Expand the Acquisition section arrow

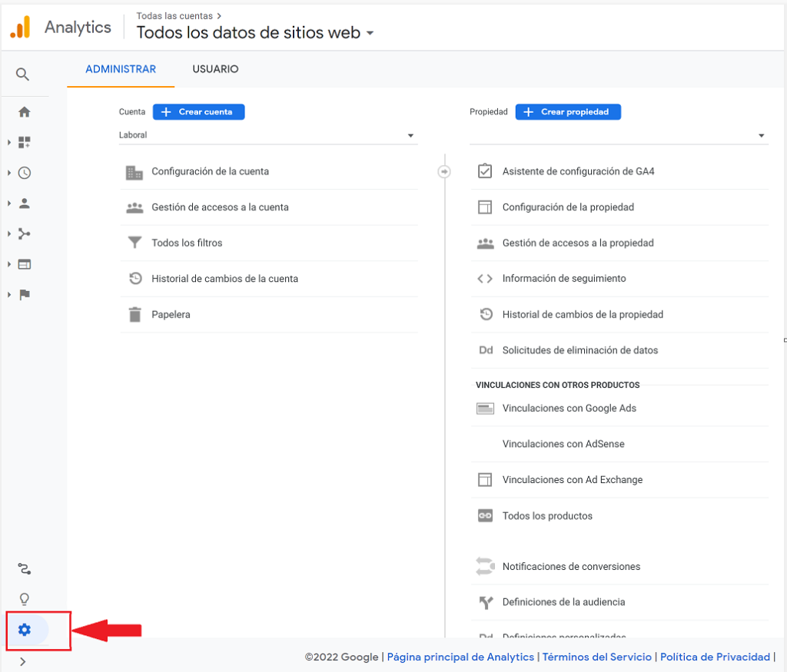click(x=9, y=233)
